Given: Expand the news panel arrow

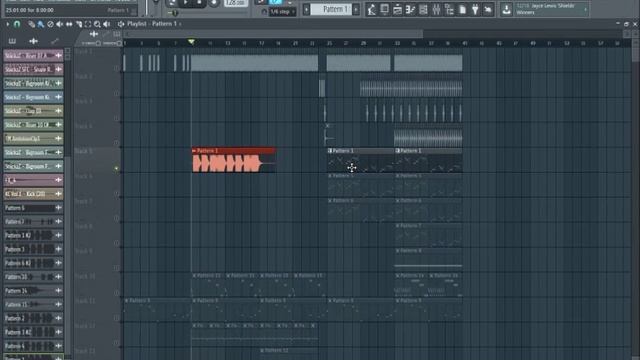Looking at the screenshot, I should (586, 9).
